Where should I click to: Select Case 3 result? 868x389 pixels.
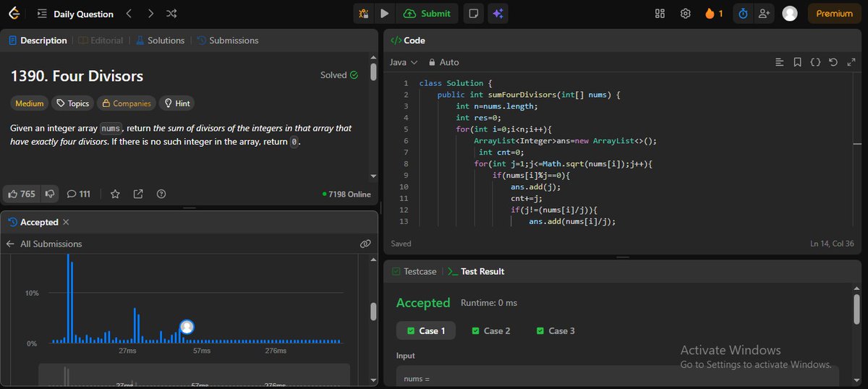coord(556,330)
